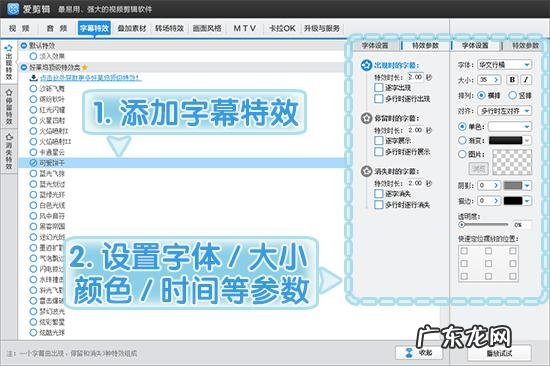Choose the 卡通星云 effect
The height and width of the screenshot is (366, 550).
[33, 152]
